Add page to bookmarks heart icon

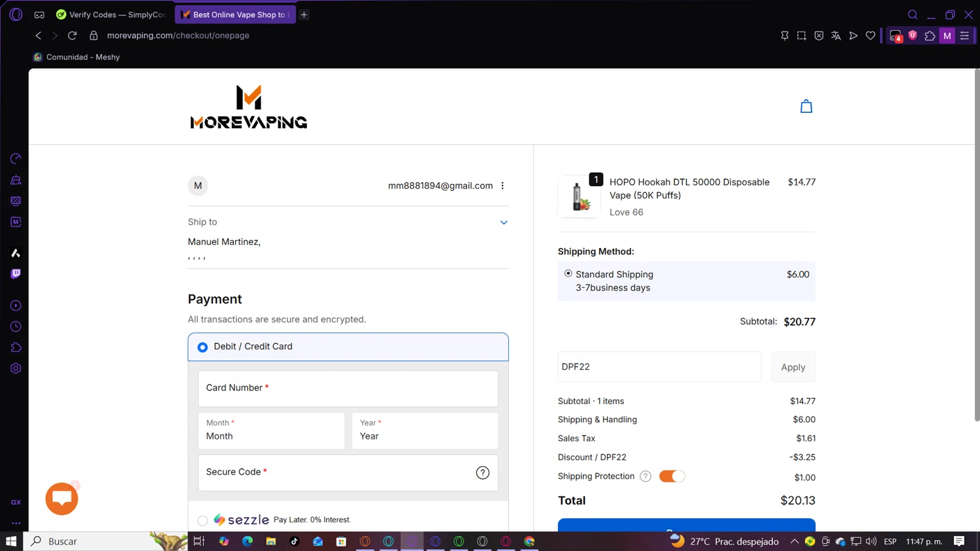[870, 36]
